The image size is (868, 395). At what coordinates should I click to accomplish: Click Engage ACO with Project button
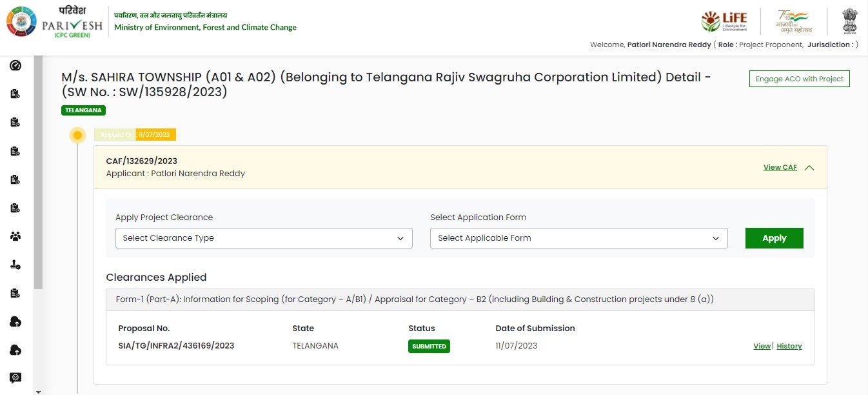(x=800, y=79)
